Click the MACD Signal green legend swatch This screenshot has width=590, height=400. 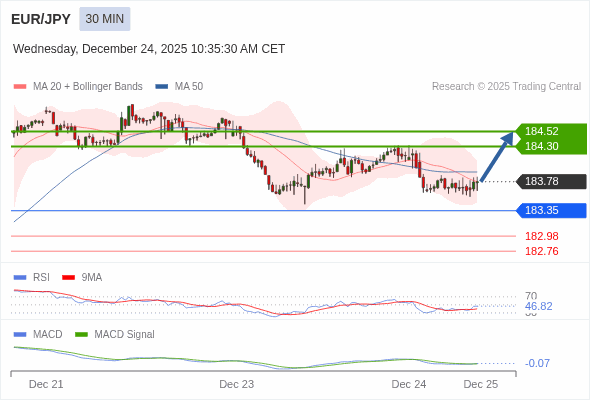pyautogui.click(x=81, y=335)
